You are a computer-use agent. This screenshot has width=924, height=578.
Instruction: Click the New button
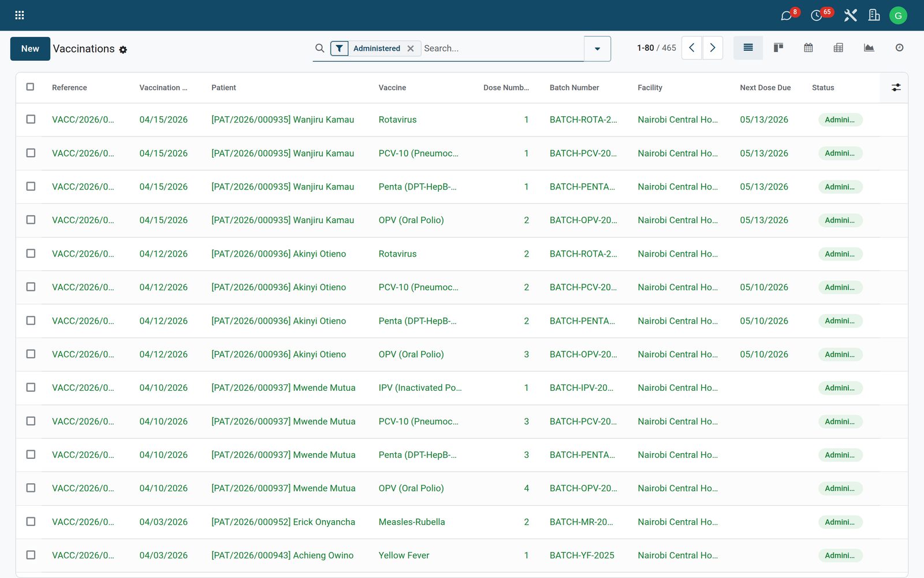pos(30,49)
